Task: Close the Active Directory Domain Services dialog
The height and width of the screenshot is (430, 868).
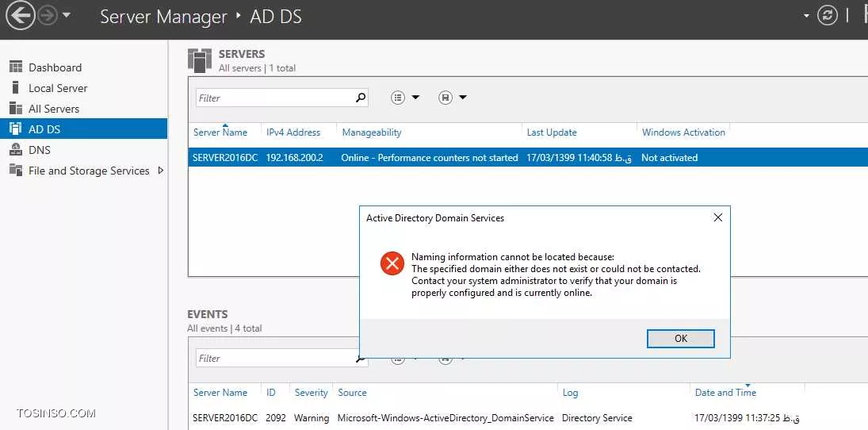Action: point(718,217)
